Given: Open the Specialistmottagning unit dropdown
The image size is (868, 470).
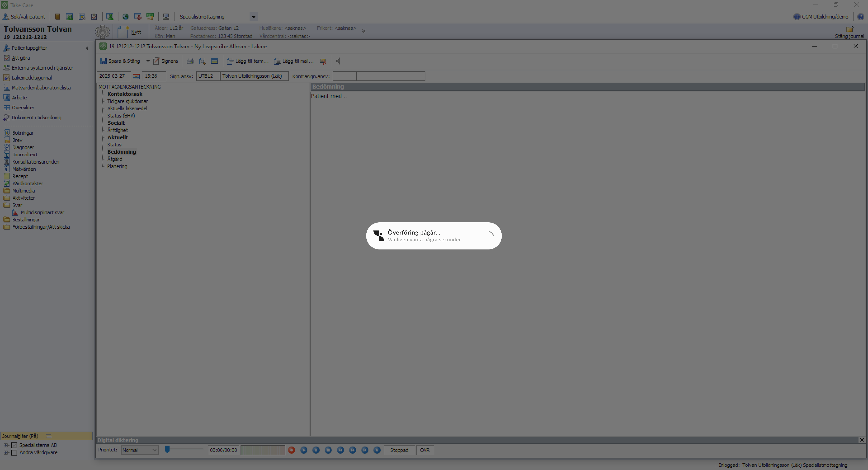Looking at the screenshot, I should point(254,17).
